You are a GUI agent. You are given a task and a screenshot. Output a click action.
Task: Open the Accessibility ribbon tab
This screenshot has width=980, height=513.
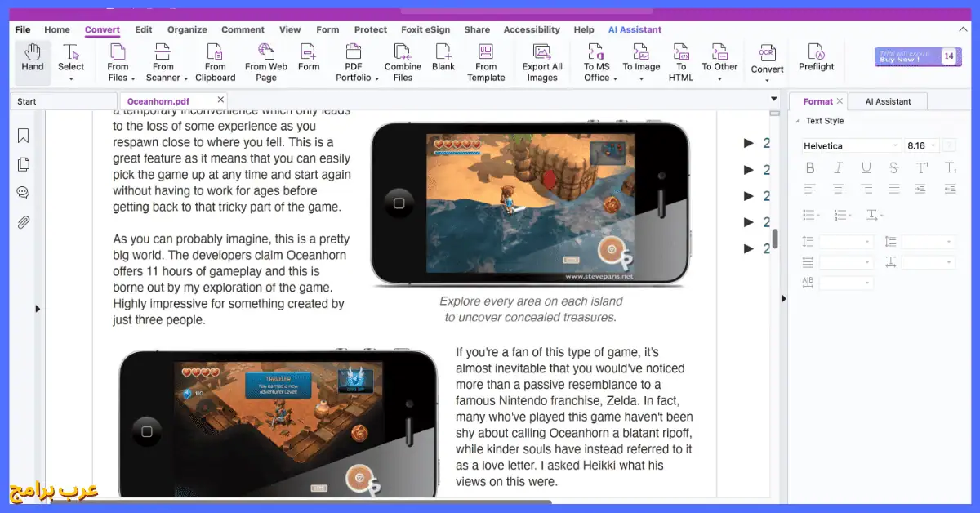coord(532,29)
